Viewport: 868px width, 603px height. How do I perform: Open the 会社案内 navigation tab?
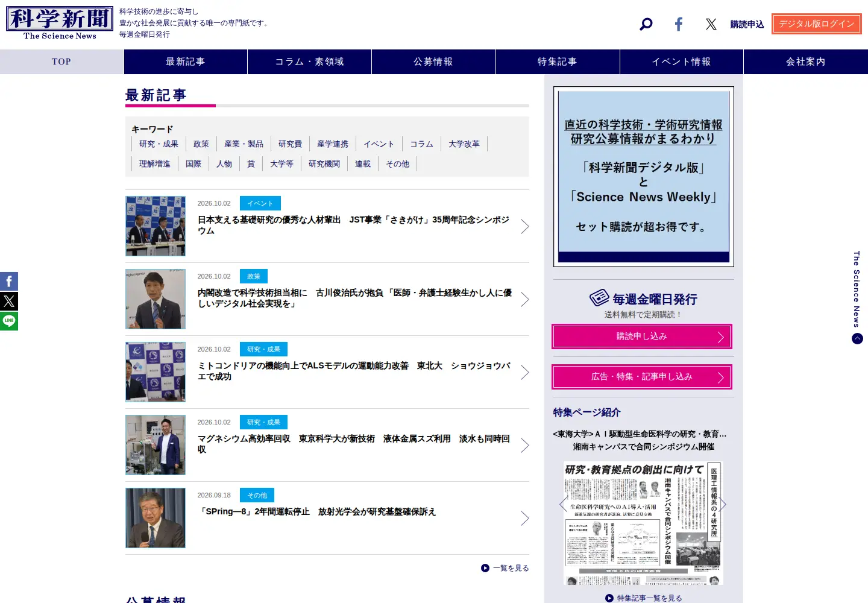806,62
